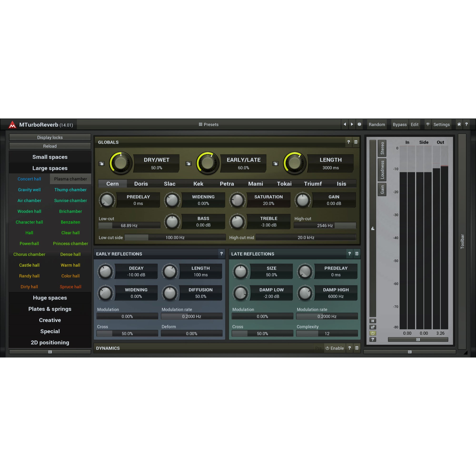
Task: Collapse the meters panel bottom bar
Action: [409, 352]
